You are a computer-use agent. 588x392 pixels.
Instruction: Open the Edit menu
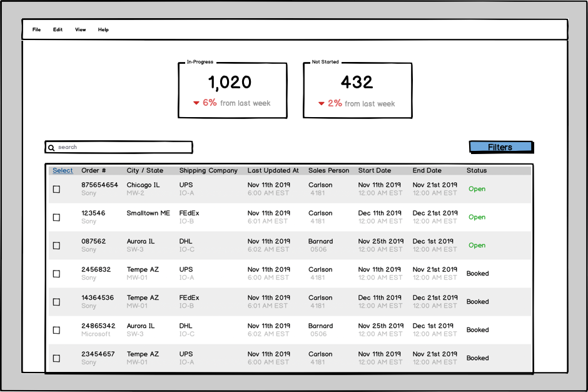58,29
